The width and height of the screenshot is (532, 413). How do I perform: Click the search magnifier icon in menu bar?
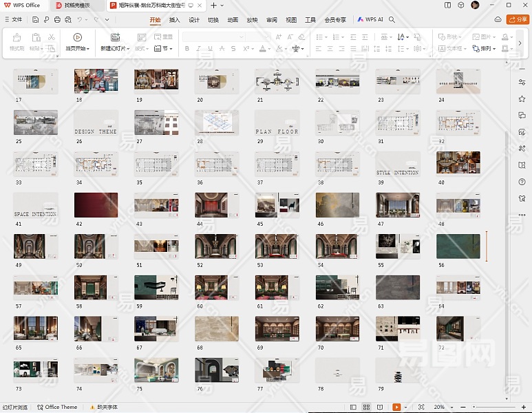[392, 20]
